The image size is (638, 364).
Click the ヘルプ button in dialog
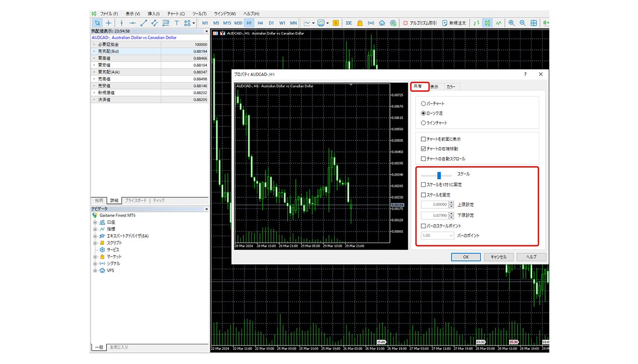[x=531, y=257]
